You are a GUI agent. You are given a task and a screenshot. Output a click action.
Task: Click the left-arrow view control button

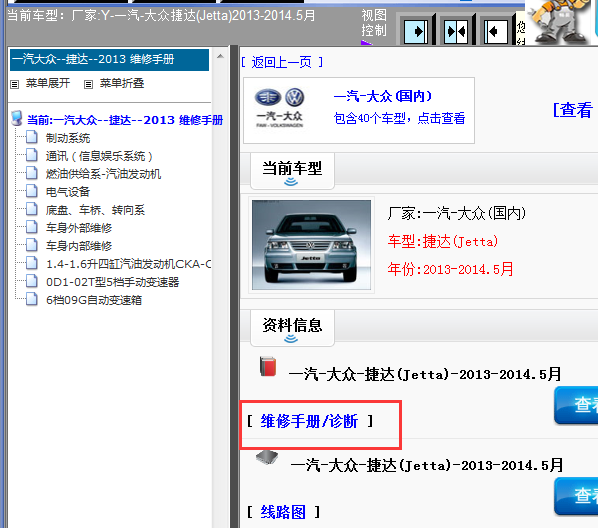click(496, 31)
